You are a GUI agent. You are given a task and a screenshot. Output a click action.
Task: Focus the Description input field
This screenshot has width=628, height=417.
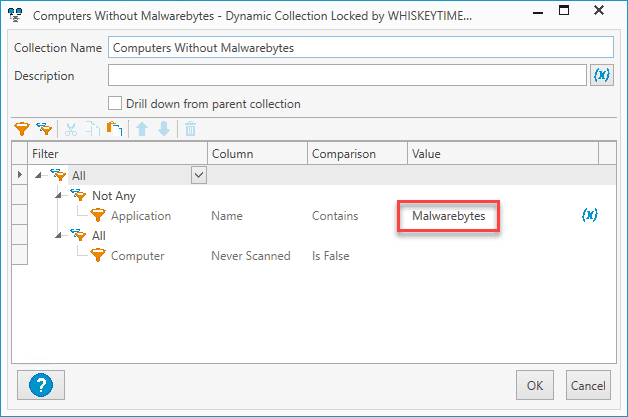[347, 75]
